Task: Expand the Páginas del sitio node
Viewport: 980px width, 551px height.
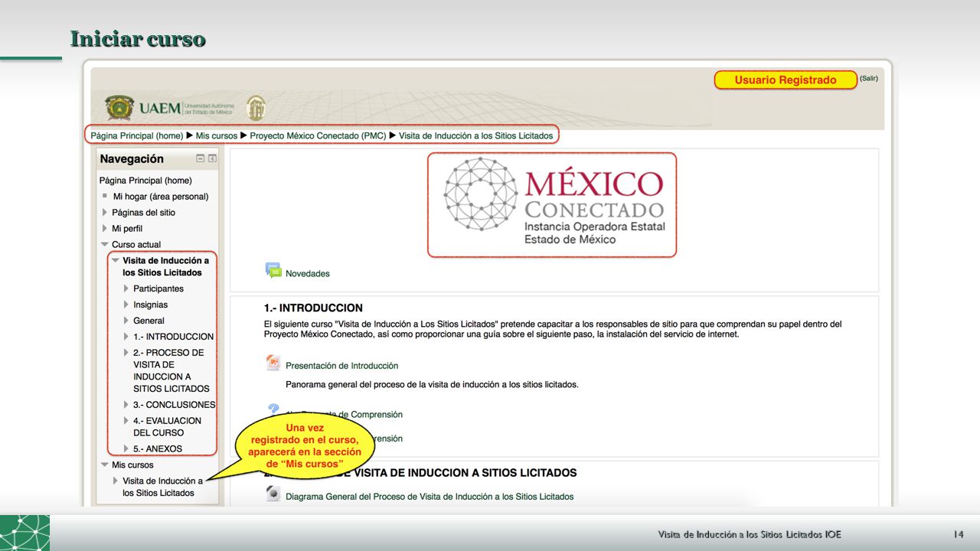Action: pos(105,212)
